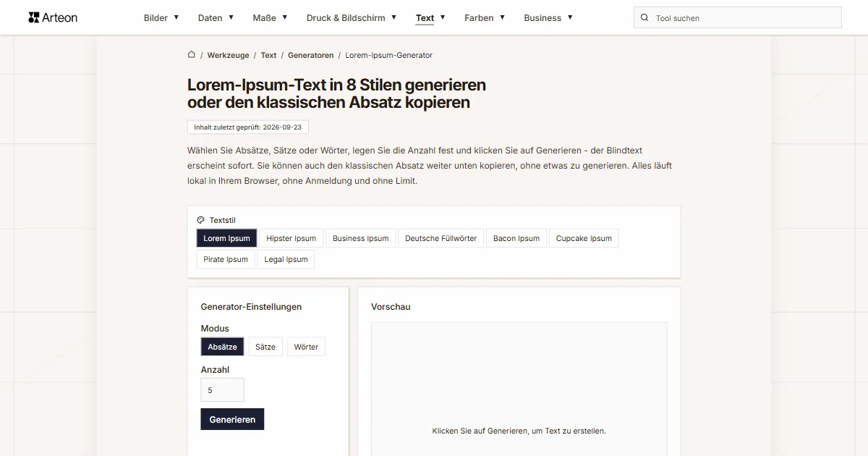The width and height of the screenshot is (868, 456).
Task: Select the Hipster Ipsum text style
Action: coord(291,238)
